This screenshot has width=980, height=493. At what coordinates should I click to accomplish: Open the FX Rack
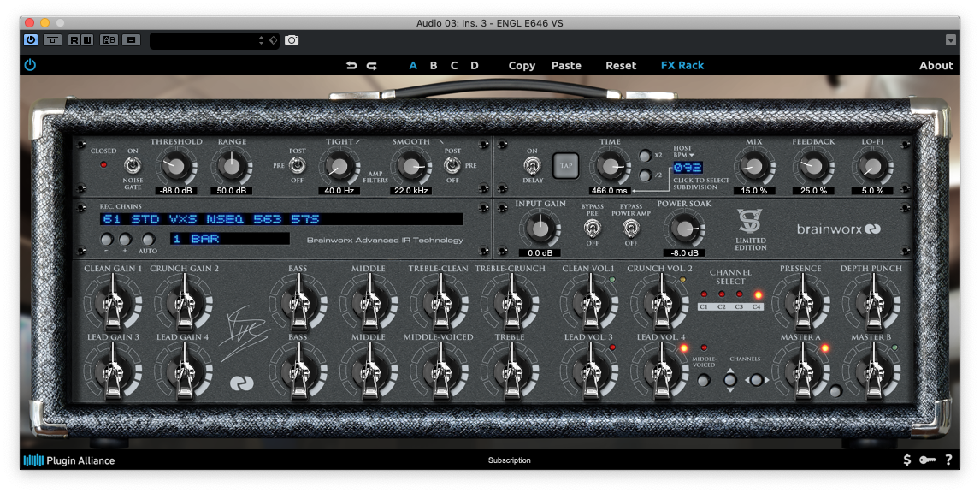(x=682, y=65)
